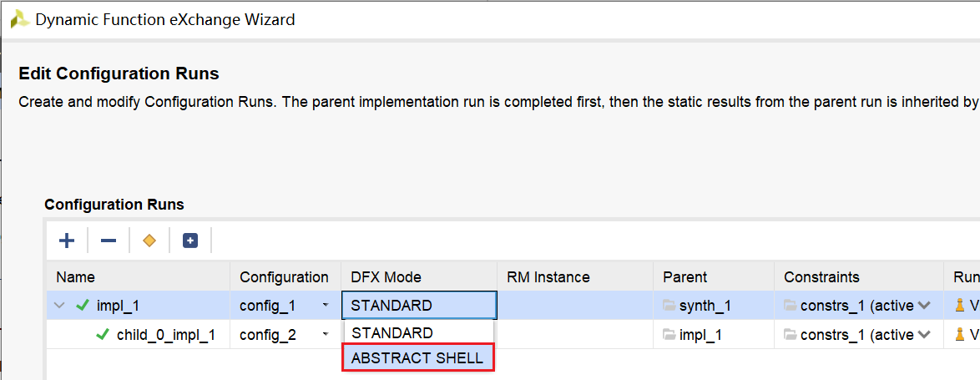The image size is (980, 380).
Task: Expand the constraints dropdown for impl_1
Action: tap(924, 306)
